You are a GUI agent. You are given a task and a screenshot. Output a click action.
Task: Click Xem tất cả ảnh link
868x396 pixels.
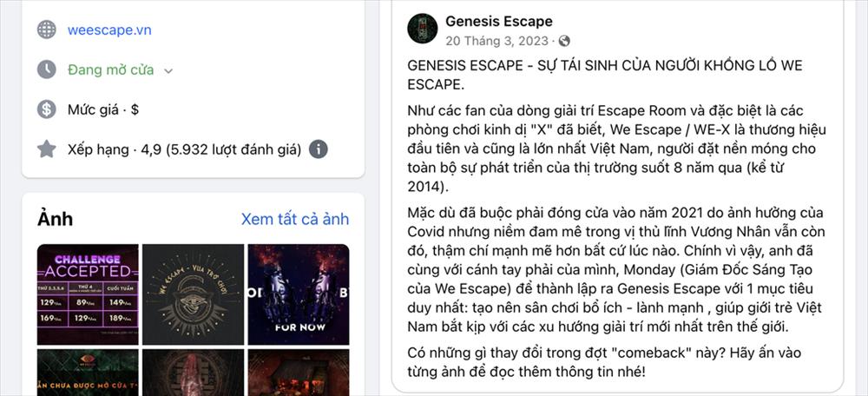click(295, 219)
